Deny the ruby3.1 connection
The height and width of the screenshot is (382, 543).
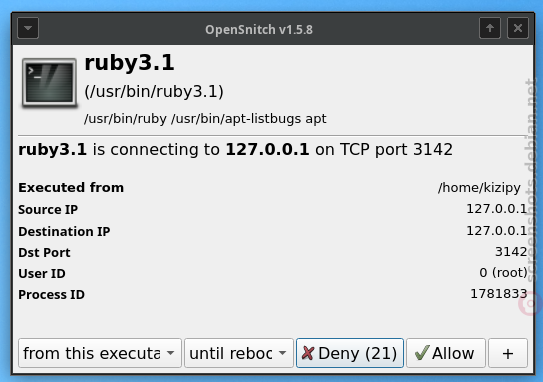pyautogui.click(x=350, y=353)
